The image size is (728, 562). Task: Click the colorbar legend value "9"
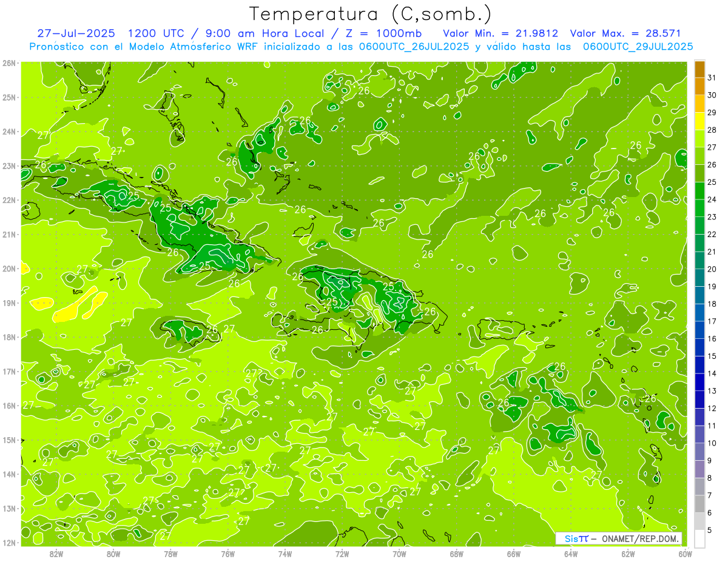710,461
